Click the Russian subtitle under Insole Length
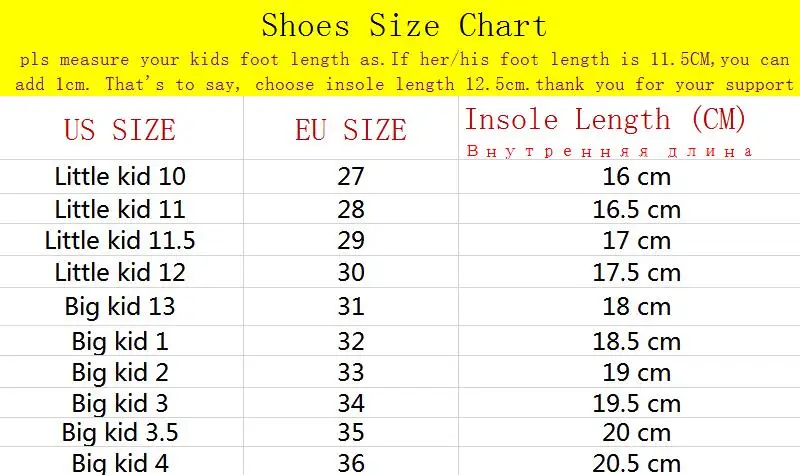The width and height of the screenshot is (800, 475). click(609, 152)
